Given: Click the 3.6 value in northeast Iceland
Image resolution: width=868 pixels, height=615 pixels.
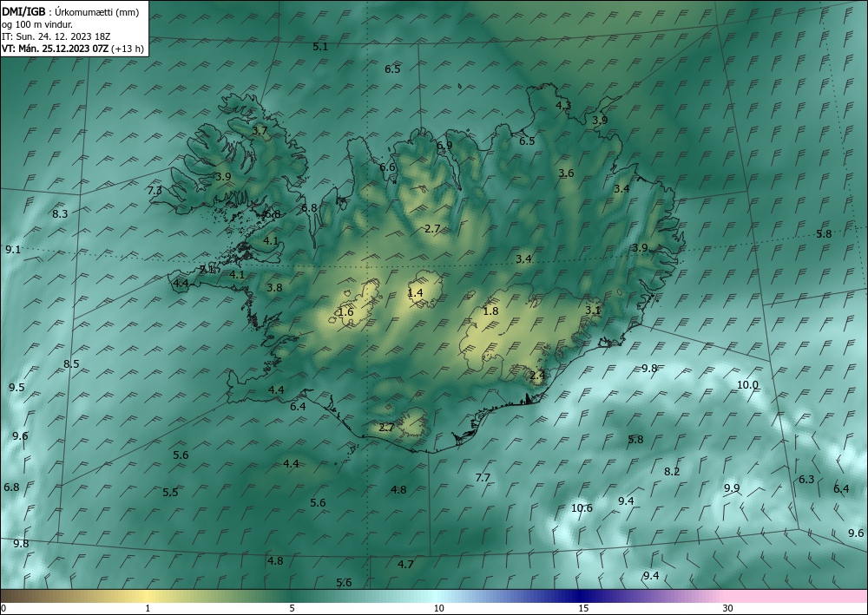Looking at the screenshot, I should (566, 173).
